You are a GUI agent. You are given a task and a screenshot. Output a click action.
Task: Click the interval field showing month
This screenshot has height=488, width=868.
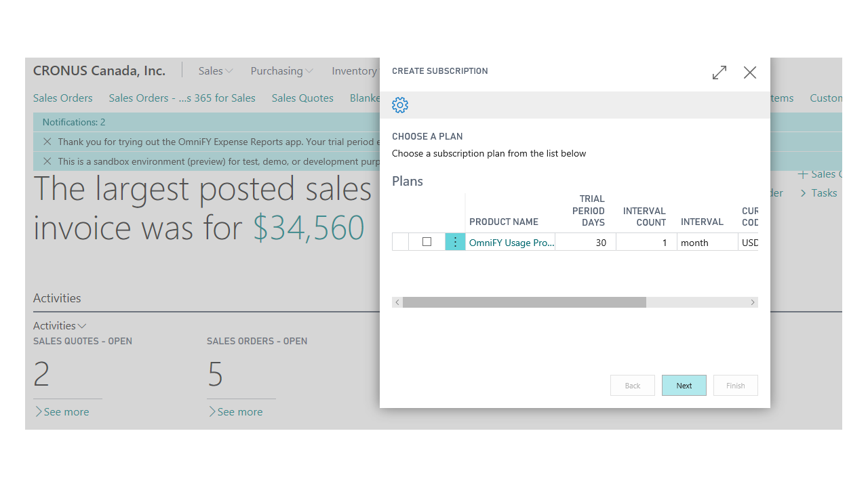(x=707, y=243)
